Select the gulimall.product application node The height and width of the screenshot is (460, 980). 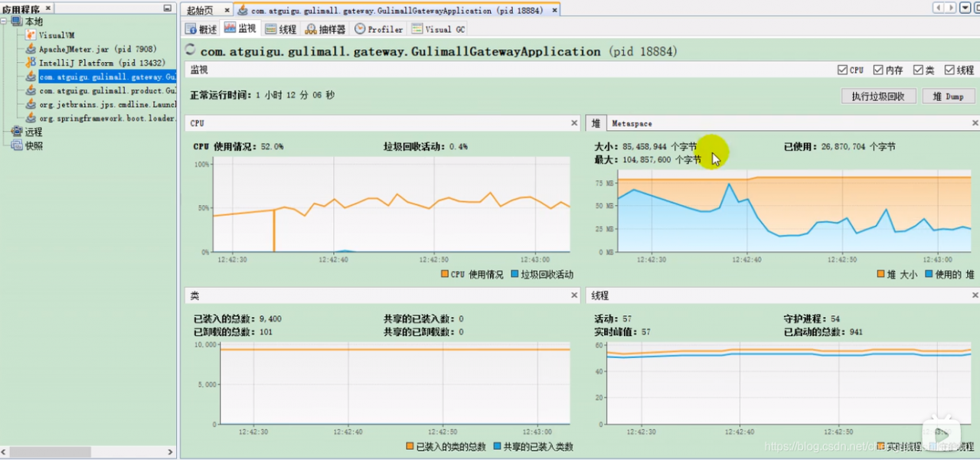click(107, 90)
